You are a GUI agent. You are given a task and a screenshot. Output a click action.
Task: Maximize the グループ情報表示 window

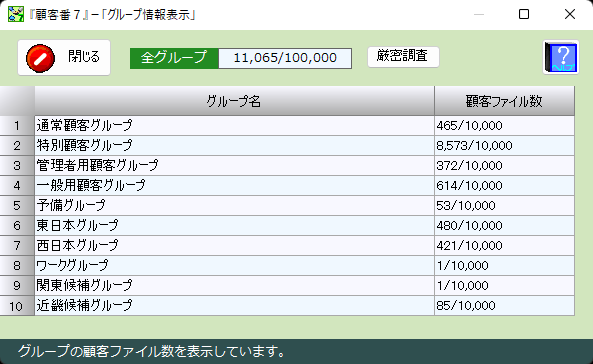point(524,14)
